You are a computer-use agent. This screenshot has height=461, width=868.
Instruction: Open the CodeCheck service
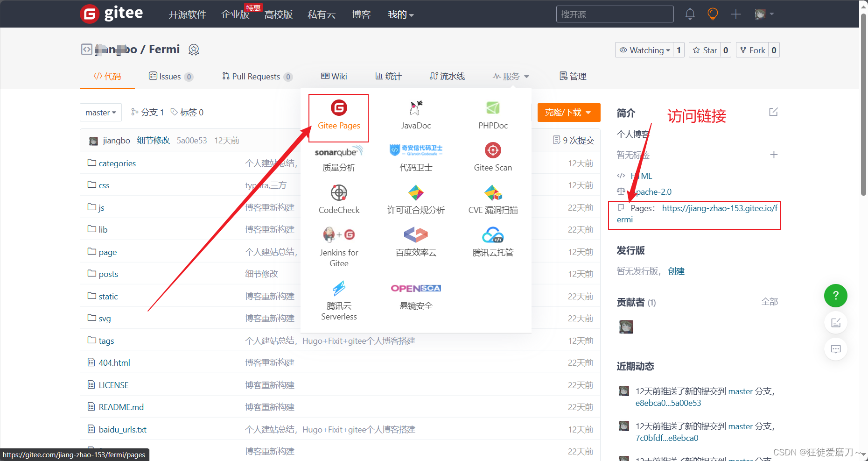coord(339,200)
